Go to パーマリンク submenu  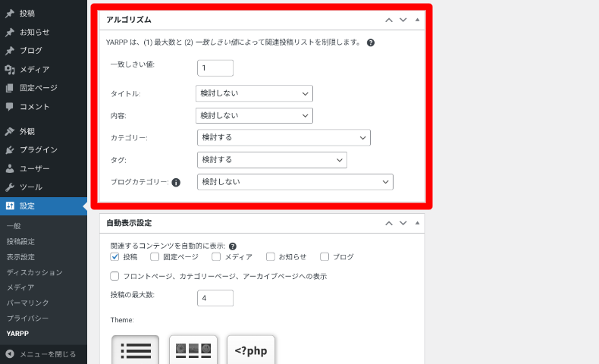[x=27, y=303]
